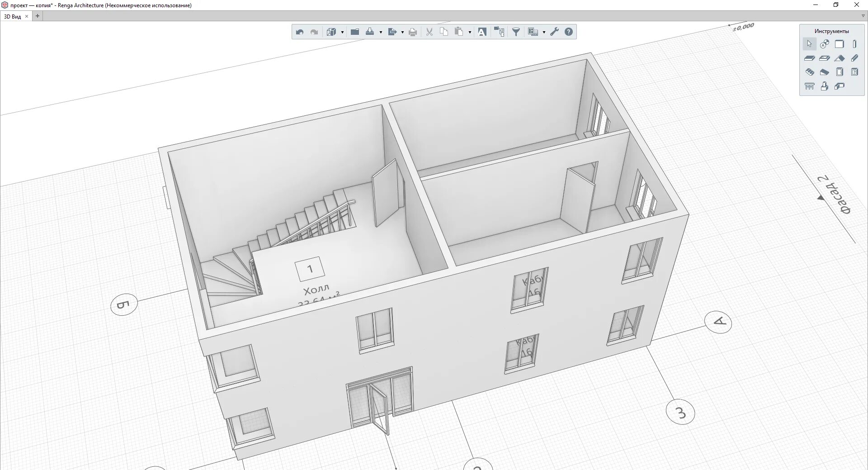868x470 pixels.
Task: Open settings with the wrench icon
Action: pos(555,32)
